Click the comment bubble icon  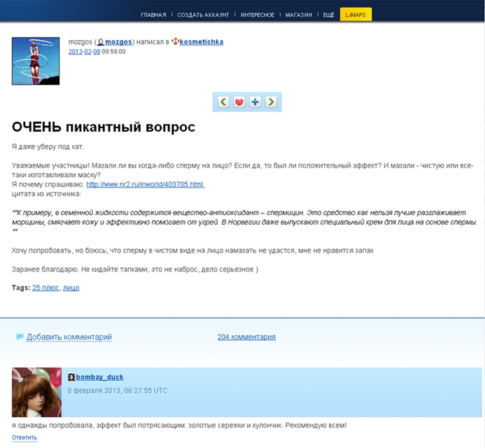tap(20, 337)
